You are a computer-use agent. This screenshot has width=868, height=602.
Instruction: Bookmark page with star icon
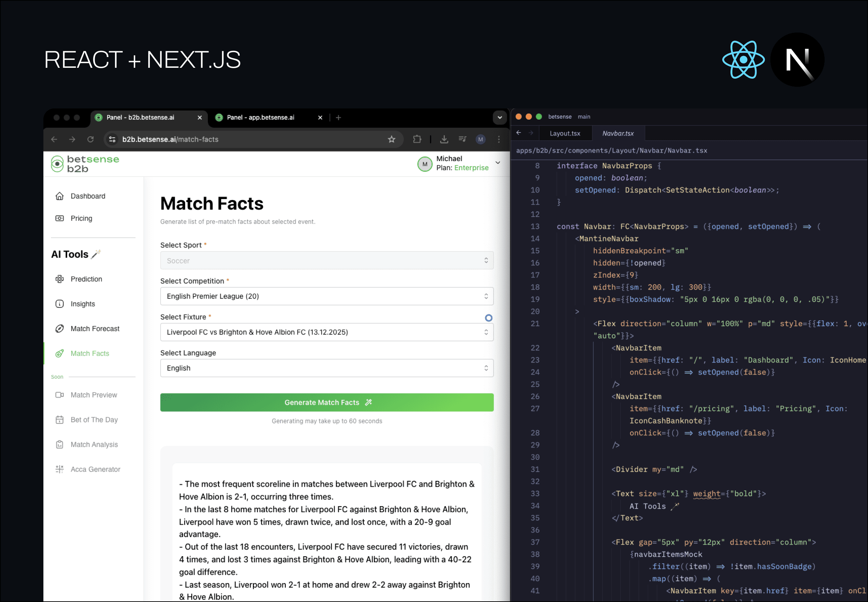click(x=391, y=139)
